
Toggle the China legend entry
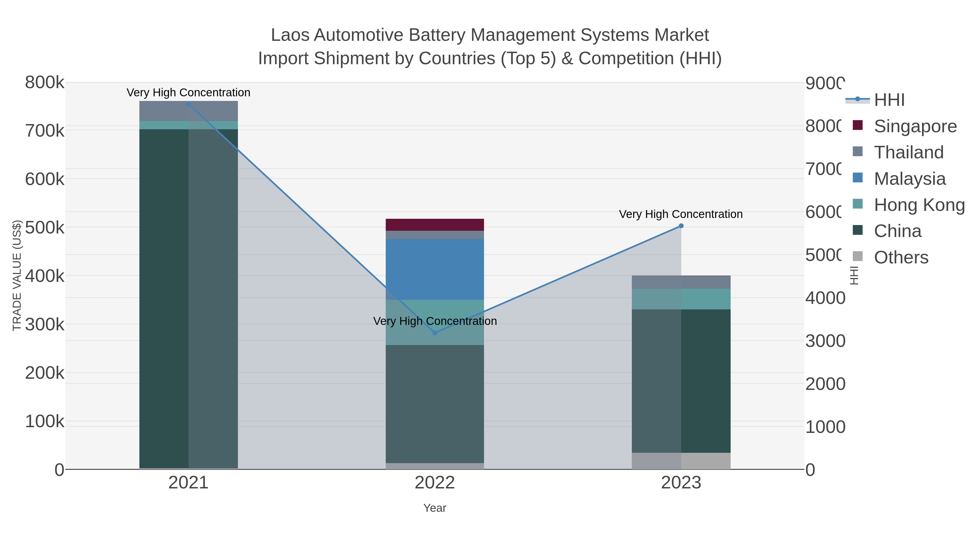coord(887,231)
